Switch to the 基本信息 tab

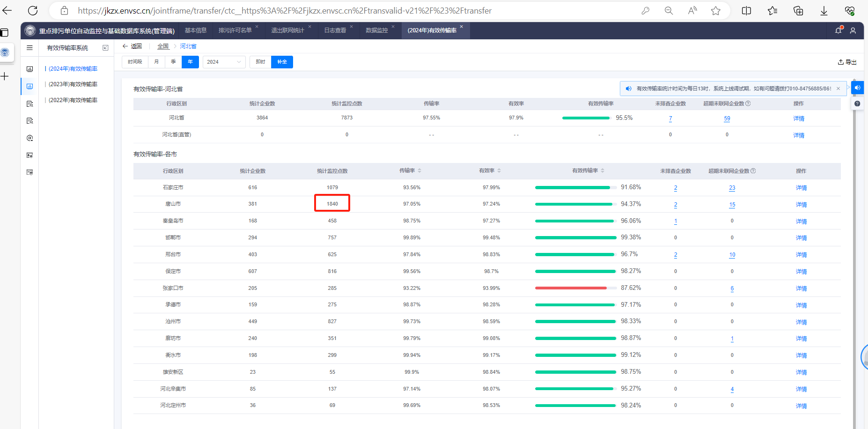coord(196,30)
